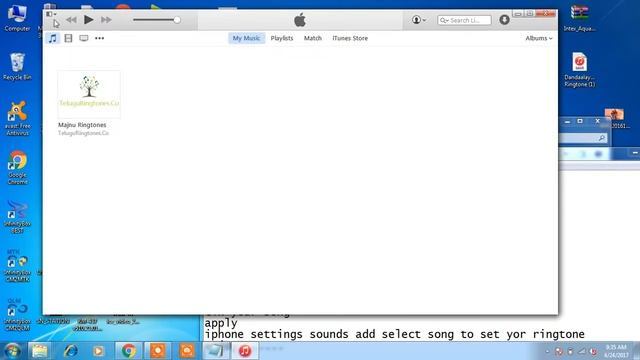Open the Recycle Bin desktop icon

coord(17,67)
